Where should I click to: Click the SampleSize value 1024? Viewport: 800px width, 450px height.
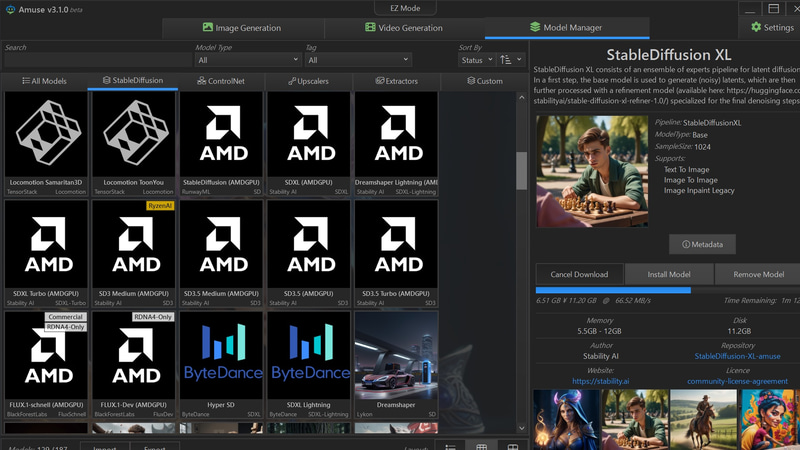tap(702, 147)
